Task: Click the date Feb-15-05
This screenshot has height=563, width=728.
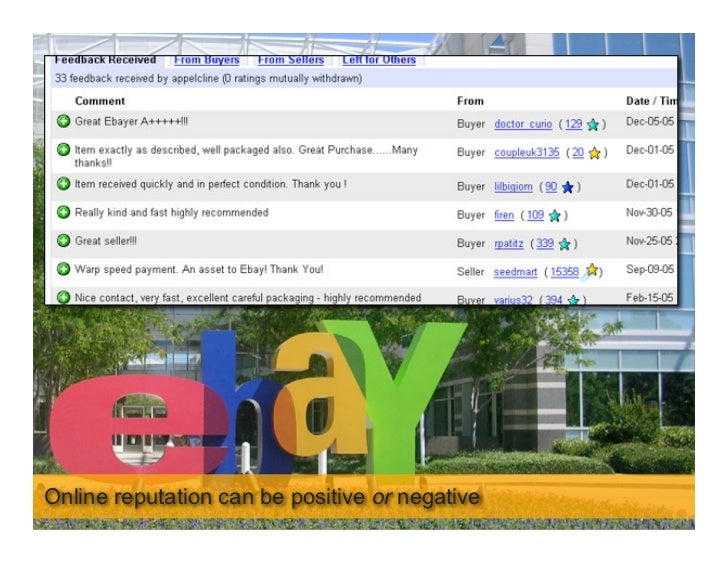Action: pyautogui.click(x=649, y=297)
